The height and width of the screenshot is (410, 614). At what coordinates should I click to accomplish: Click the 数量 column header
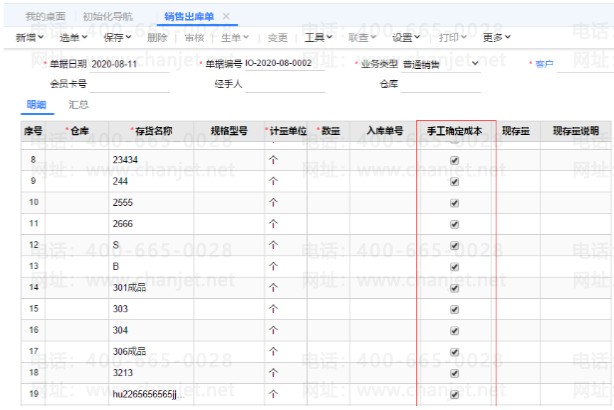(329, 131)
